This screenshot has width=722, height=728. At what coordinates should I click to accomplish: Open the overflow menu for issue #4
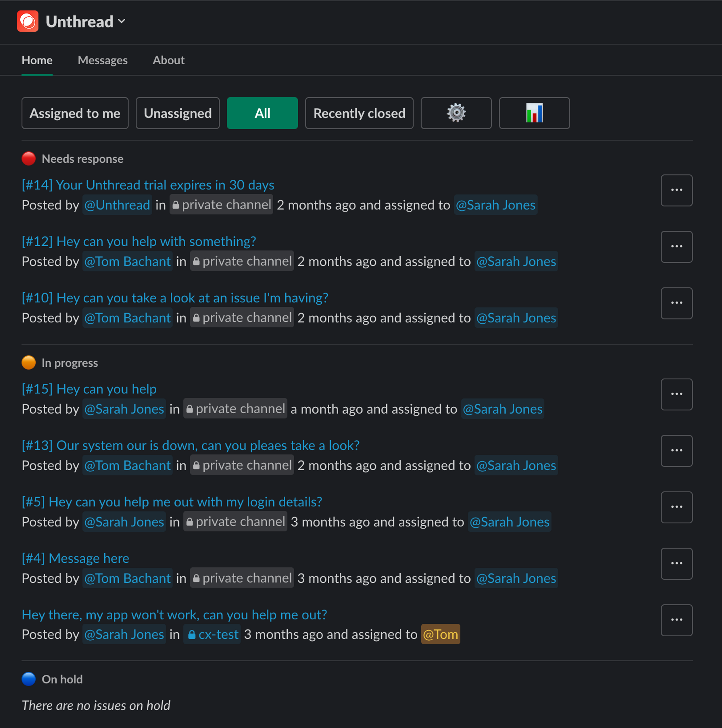(677, 564)
